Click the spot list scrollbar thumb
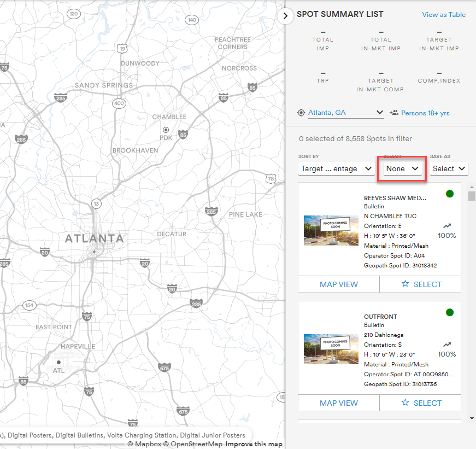Image resolution: width=476 pixels, height=449 pixels. (x=472, y=196)
